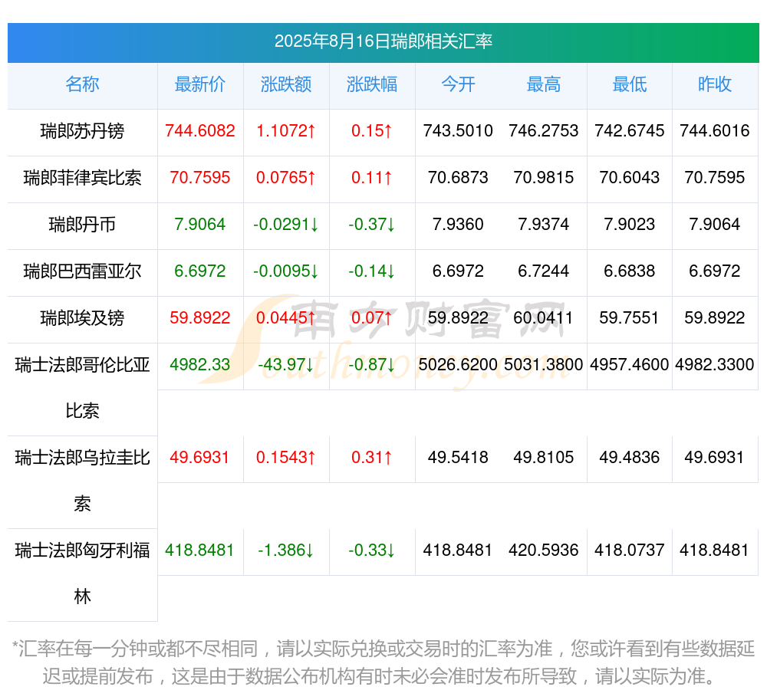Viewport: 767px width, 700px height.
Task: Select the 瑞郎埃及镑 row name
Action: pyautogui.click(x=82, y=317)
